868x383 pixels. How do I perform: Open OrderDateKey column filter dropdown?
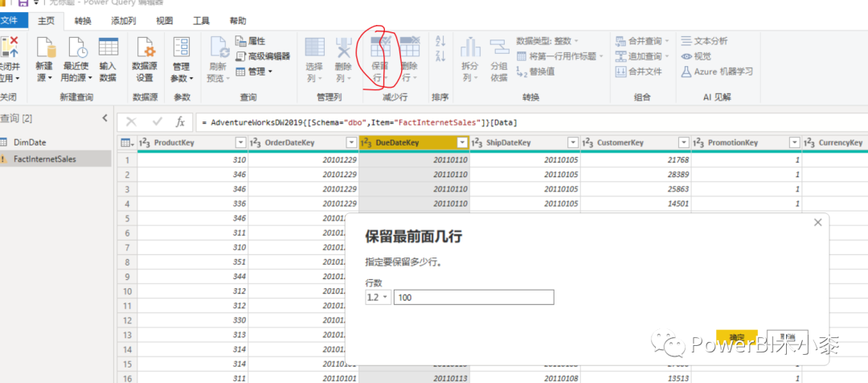point(351,142)
